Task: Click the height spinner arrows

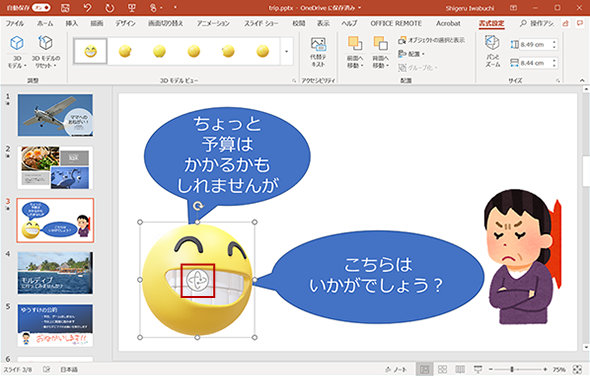Action: [x=554, y=44]
